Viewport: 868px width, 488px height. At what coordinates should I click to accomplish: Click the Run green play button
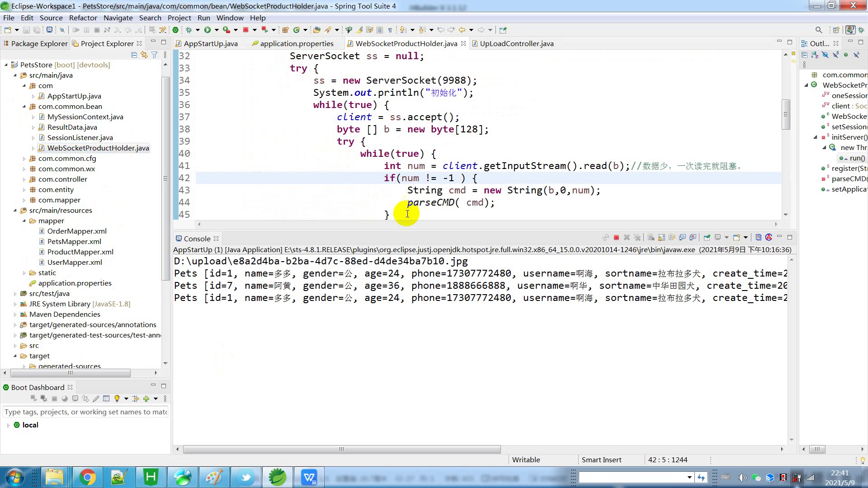[208, 30]
